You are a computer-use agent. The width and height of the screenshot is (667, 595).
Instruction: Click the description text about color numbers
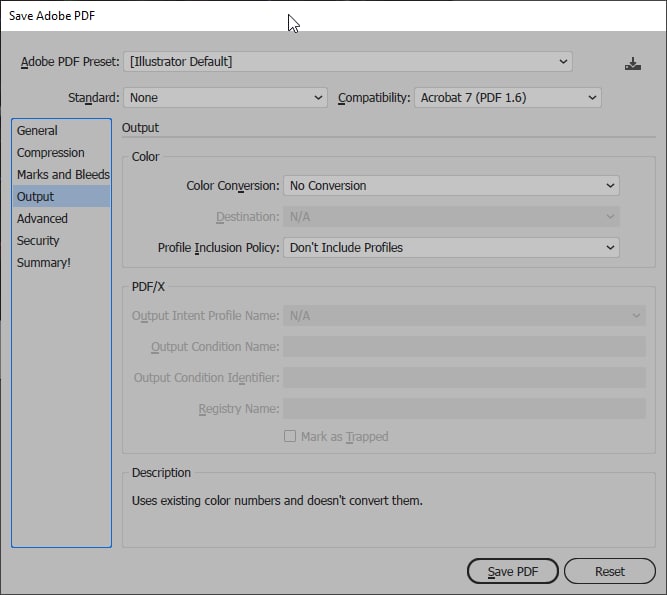[x=277, y=501]
